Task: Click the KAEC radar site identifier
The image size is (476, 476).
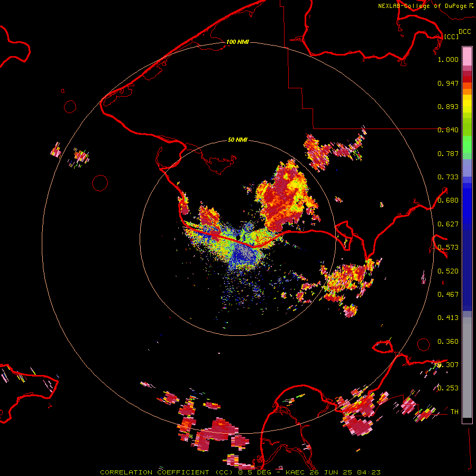Action: [295, 472]
